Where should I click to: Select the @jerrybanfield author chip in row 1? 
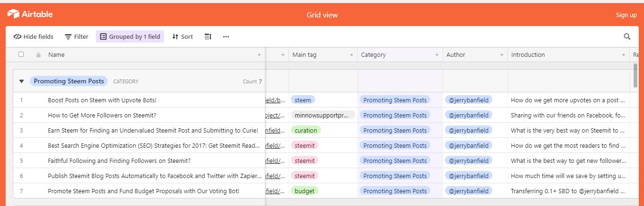click(x=468, y=100)
